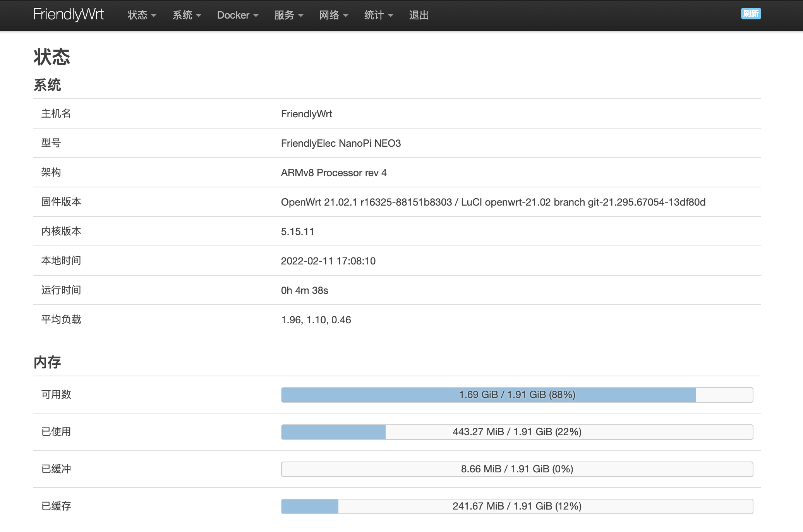Expand the 统计 navigation dropdown
803x532 pixels.
tap(379, 15)
